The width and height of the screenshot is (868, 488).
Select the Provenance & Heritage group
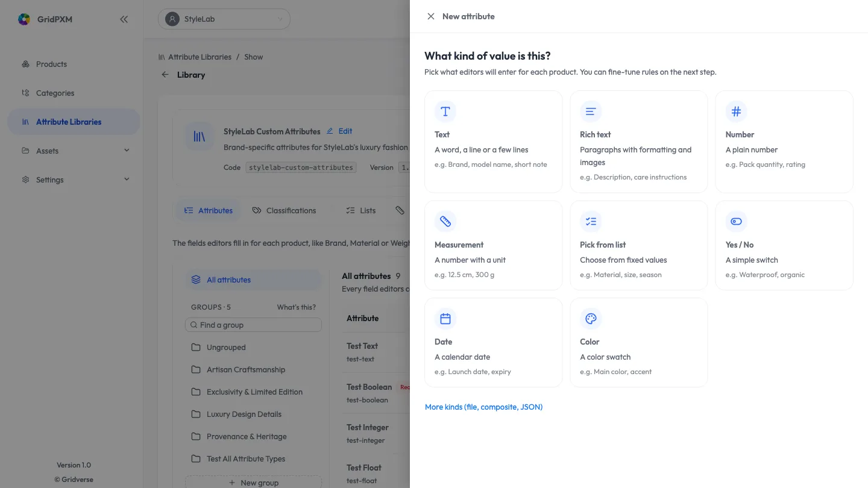point(253,437)
